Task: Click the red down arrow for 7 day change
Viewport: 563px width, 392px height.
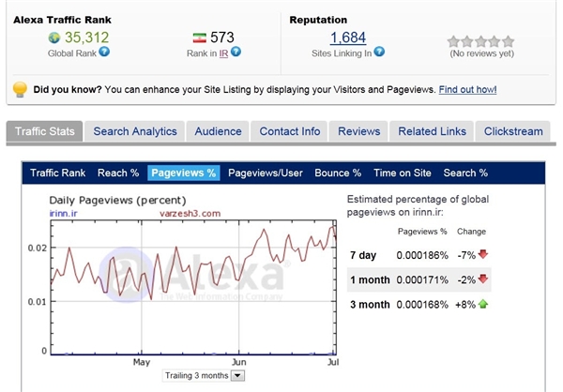Action: pos(483,254)
